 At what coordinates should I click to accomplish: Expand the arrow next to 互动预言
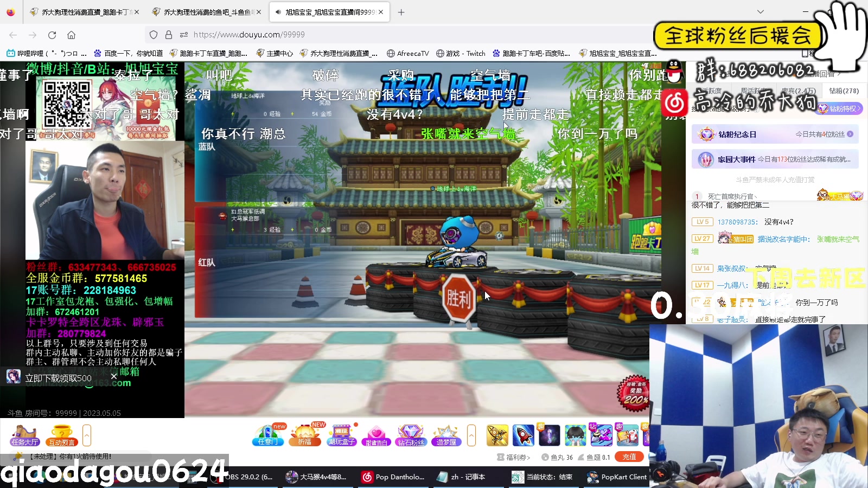pos(87,435)
